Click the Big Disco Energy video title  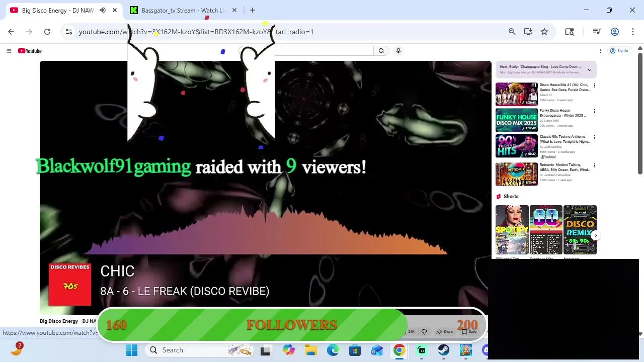coord(67,321)
